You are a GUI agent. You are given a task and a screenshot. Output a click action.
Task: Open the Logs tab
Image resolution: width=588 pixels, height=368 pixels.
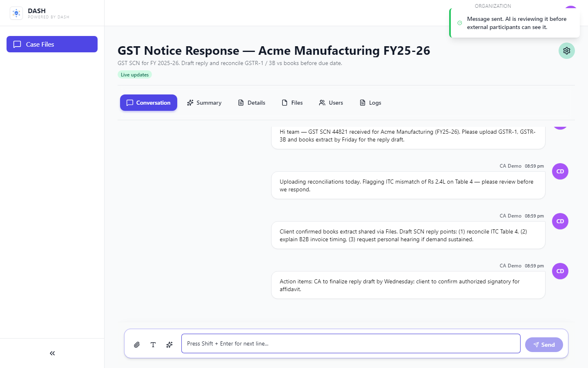click(x=370, y=103)
